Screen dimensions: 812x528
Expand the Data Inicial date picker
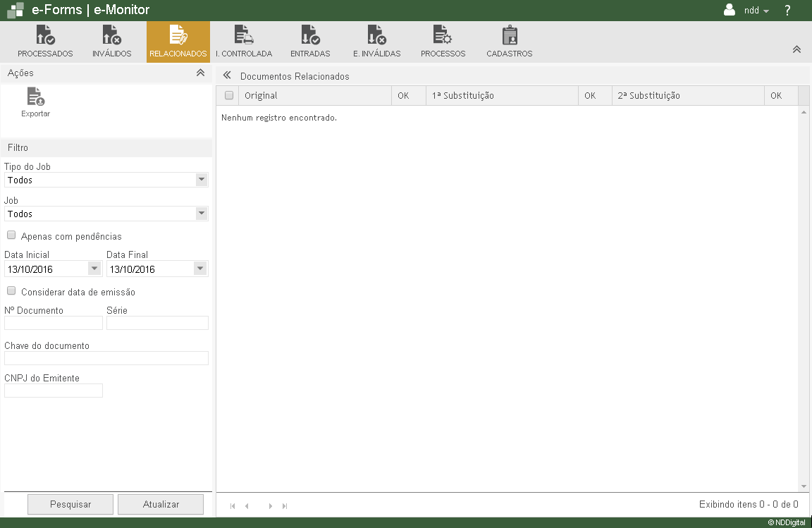pyautogui.click(x=94, y=269)
